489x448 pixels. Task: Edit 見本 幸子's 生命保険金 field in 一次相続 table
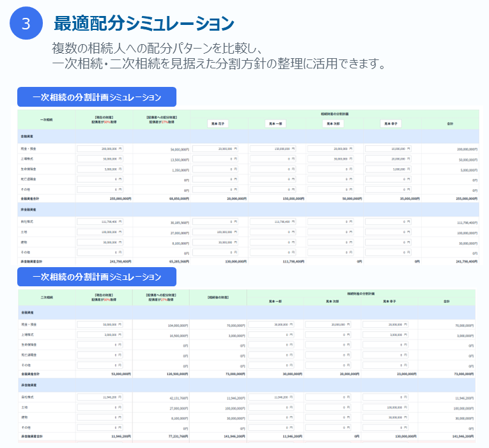(x=388, y=169)
